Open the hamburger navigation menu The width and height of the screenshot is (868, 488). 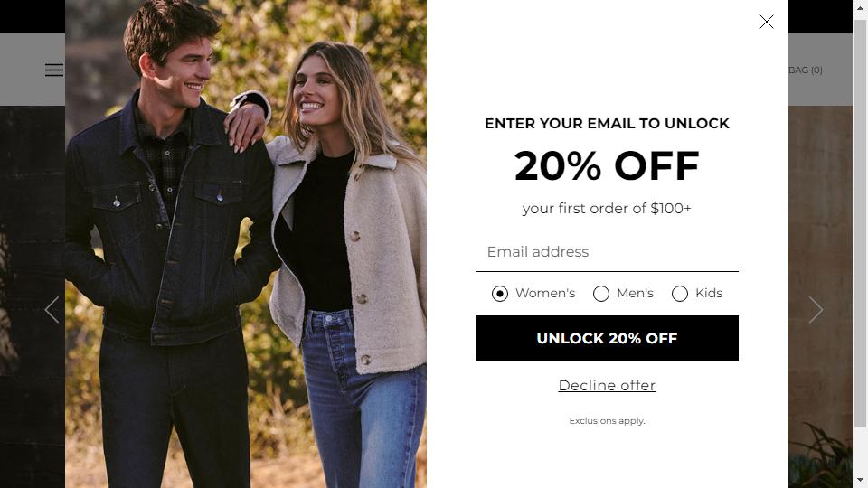pyautogui.click(x=54, y=70)
